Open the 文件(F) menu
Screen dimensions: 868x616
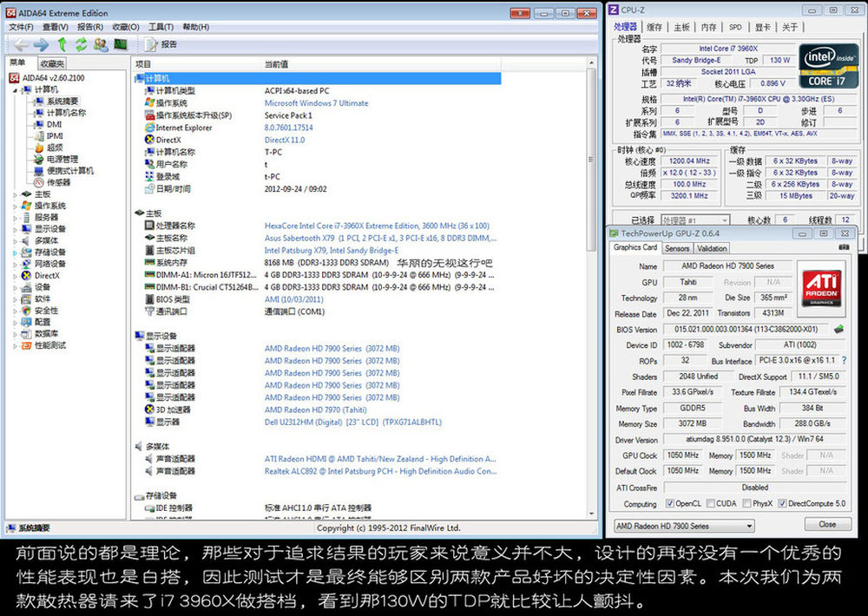(x=21, y=27)
